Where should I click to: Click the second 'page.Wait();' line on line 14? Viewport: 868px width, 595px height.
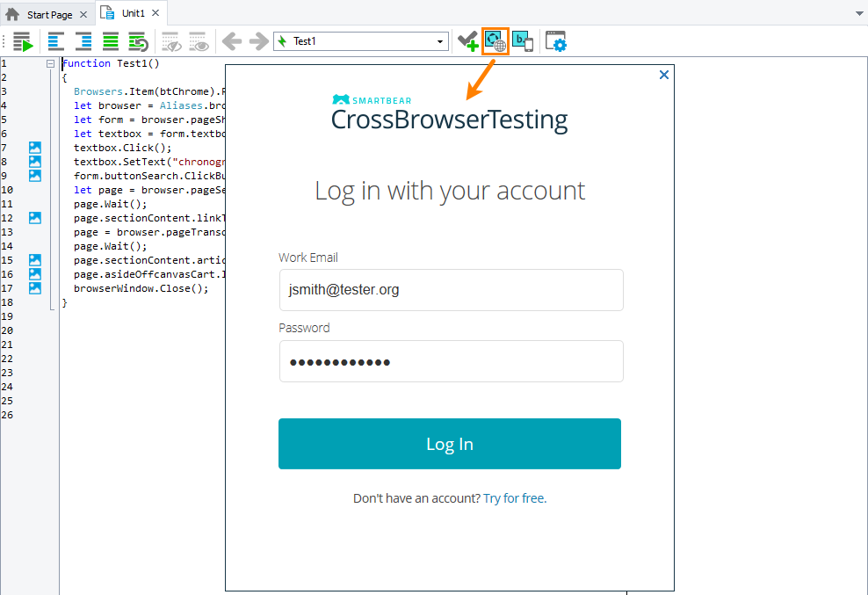pyautogui.click(x=110, y=246)
